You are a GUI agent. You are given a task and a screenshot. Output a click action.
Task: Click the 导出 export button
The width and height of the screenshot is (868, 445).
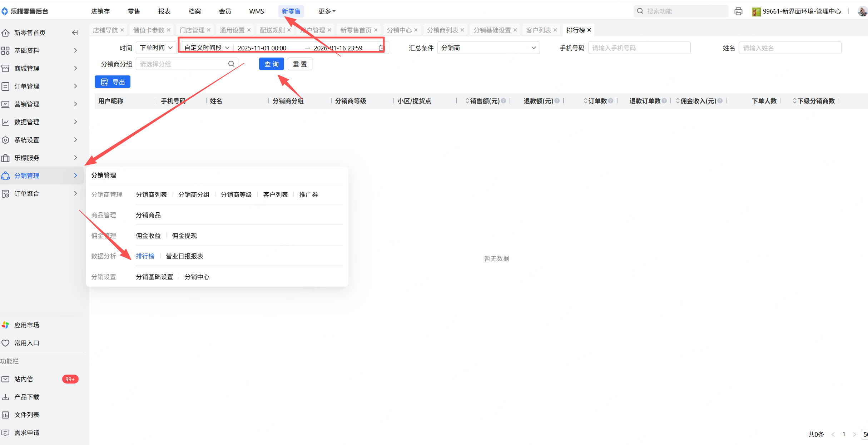pos(113,82)
